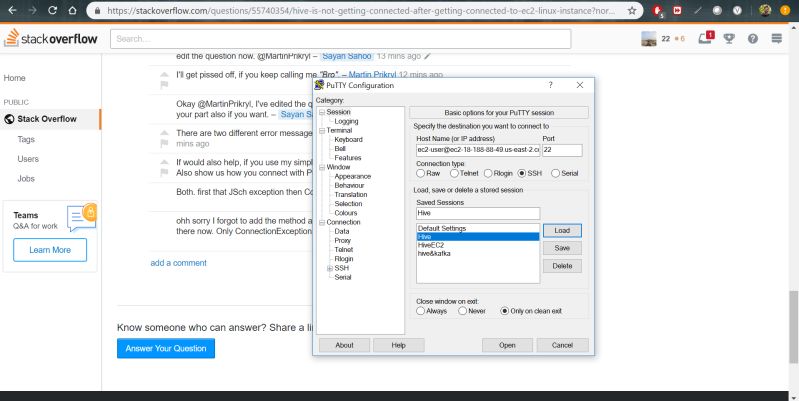Click the browser forward arrow
The image size is (799, 401).
click(32, 10)
